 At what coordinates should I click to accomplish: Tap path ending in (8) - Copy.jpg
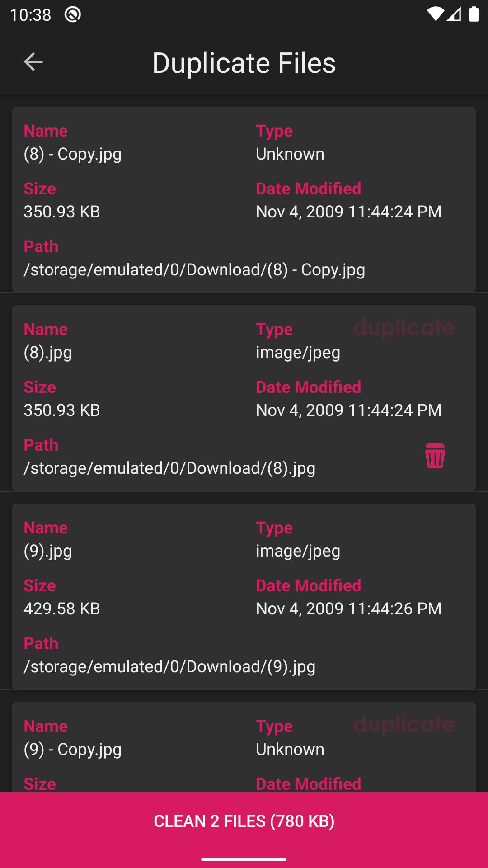194,270
